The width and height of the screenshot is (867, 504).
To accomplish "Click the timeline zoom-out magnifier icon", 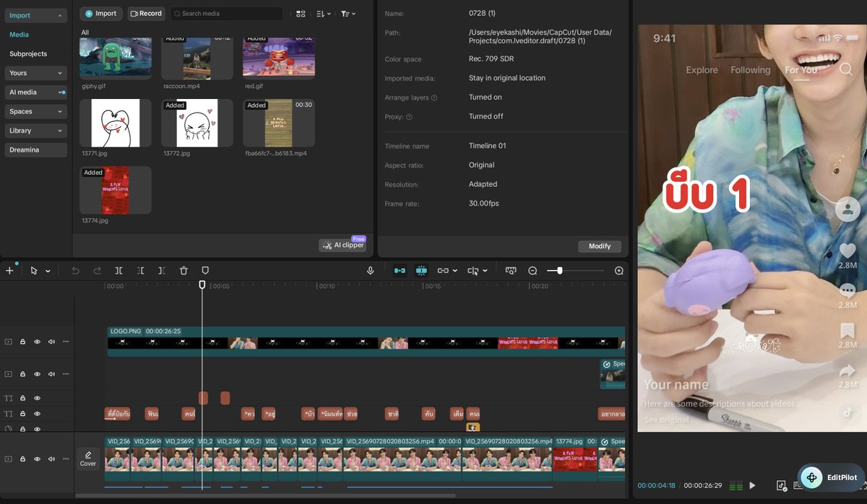I will (532, 271).
